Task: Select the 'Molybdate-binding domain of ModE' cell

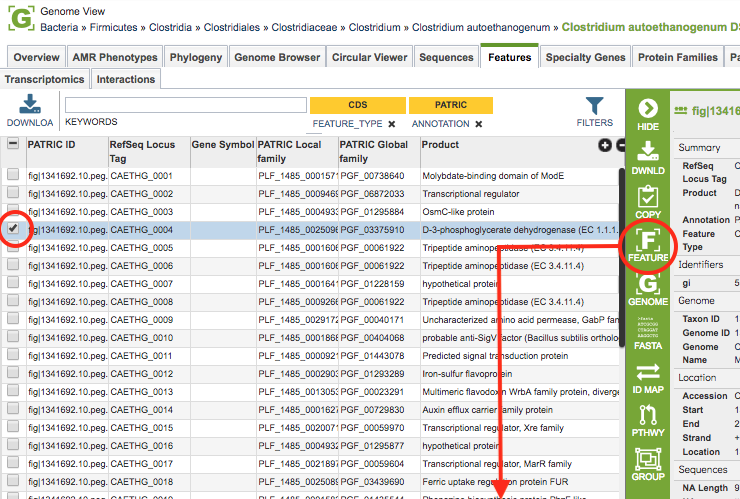Action: pyautogui.click(x=519, y=176)
